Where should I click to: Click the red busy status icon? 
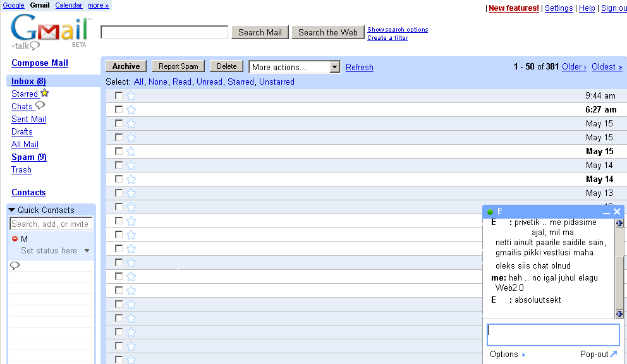(x=15, y=239)
